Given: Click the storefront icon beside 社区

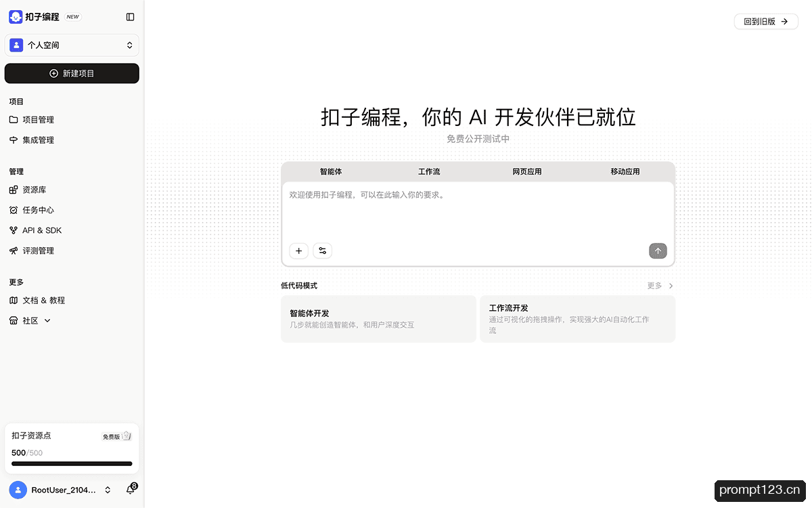Looking at the screenshot, I should click(14, 320).
